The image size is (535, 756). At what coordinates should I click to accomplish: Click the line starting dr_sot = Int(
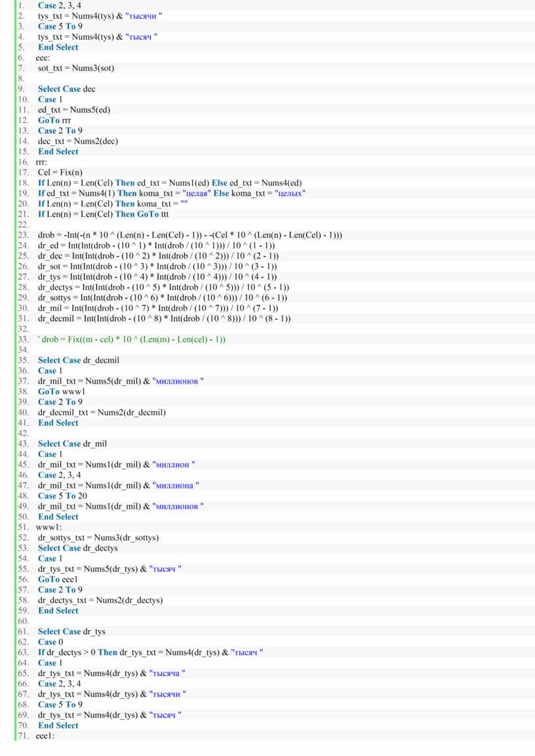tap(157, 267)
